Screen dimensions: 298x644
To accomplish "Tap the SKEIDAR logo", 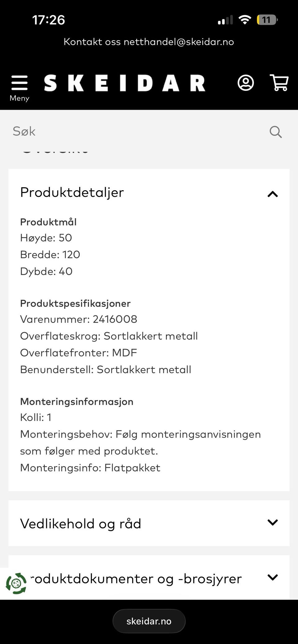I will (124, 83).
